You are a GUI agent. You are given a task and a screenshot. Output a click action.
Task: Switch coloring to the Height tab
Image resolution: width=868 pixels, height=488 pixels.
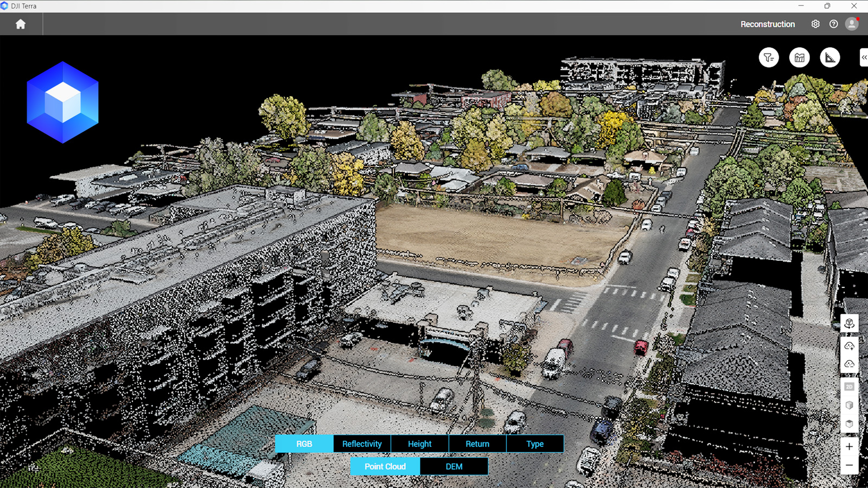419,444
